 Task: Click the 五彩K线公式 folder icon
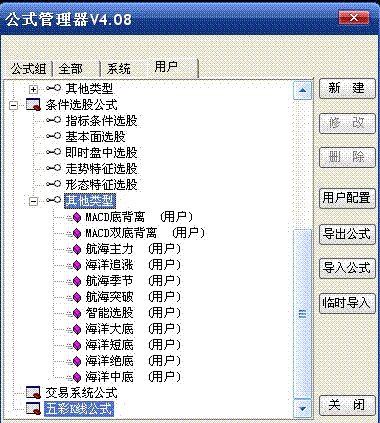click(x=34, y=409)
